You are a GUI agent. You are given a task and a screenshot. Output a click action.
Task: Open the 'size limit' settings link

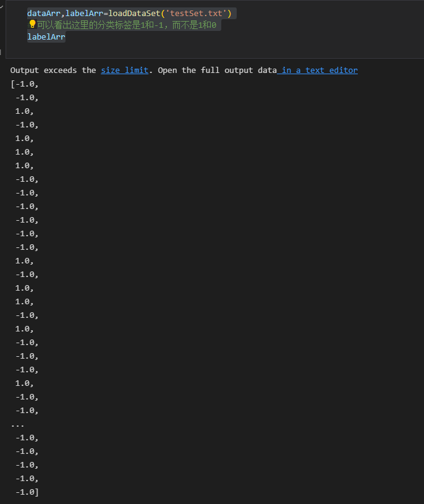[x=125, y=70]
